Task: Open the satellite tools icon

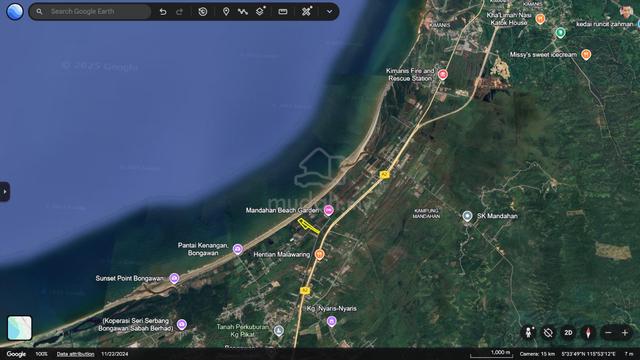Action: click(x=307, y=11)
